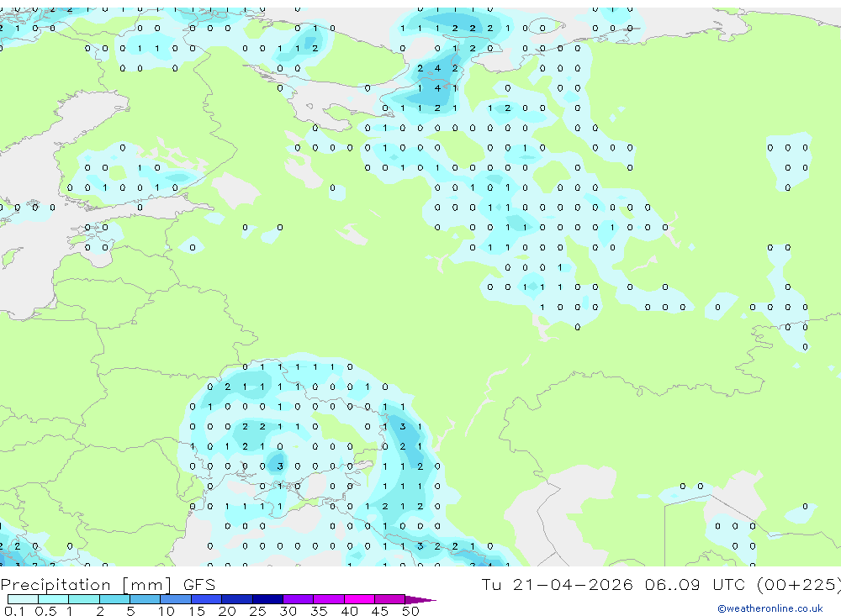Click the weatheronline.co.uk copyright link

tap(770, 608)
